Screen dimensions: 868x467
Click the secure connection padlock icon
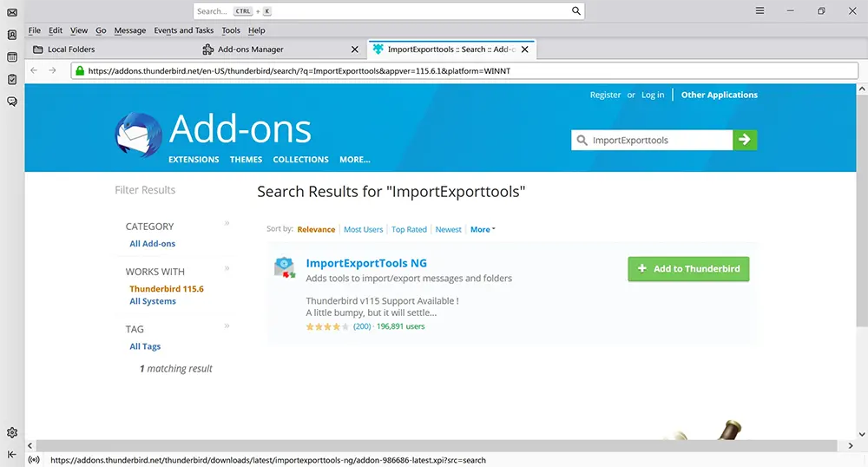(x=80, y=71)
